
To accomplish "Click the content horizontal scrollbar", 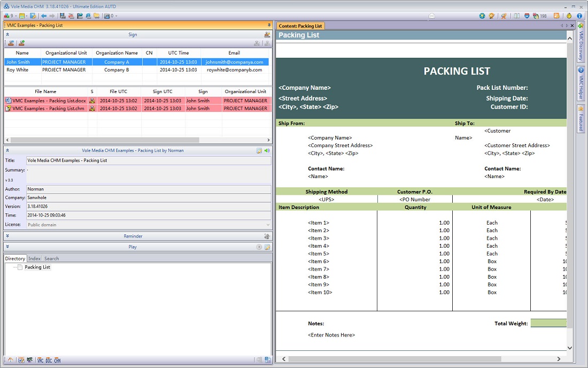I will coord(394,359).
